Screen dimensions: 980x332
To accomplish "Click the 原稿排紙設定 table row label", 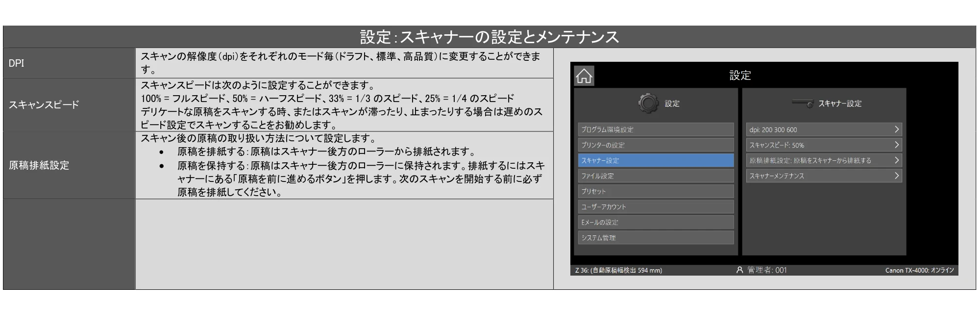I will pos(39,165).
